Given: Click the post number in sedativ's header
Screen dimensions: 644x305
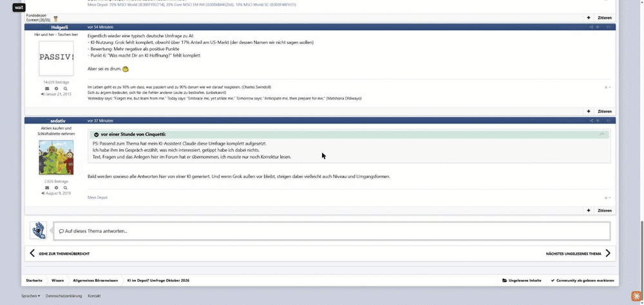Looking at the screenshot, I should (609, 121).
